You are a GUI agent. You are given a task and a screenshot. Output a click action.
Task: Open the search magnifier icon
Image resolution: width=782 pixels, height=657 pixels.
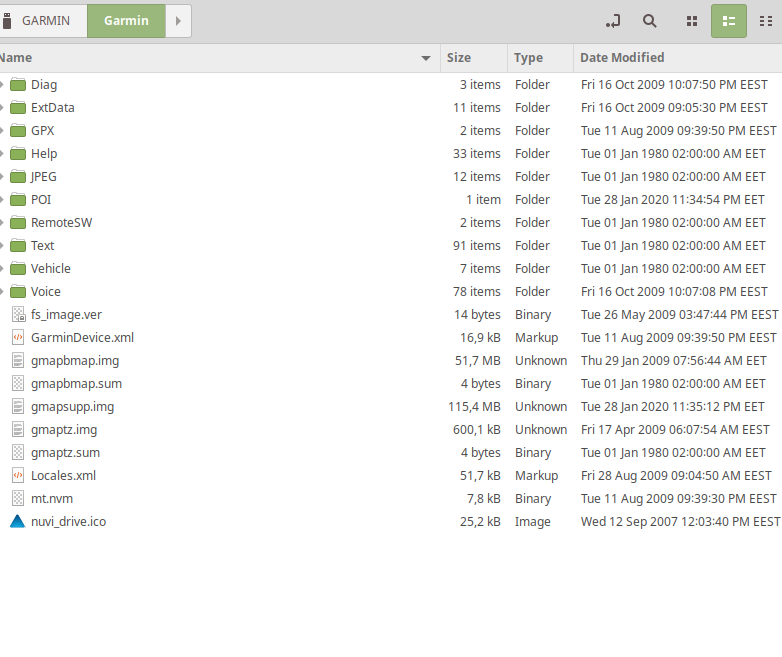pos(649,21)
